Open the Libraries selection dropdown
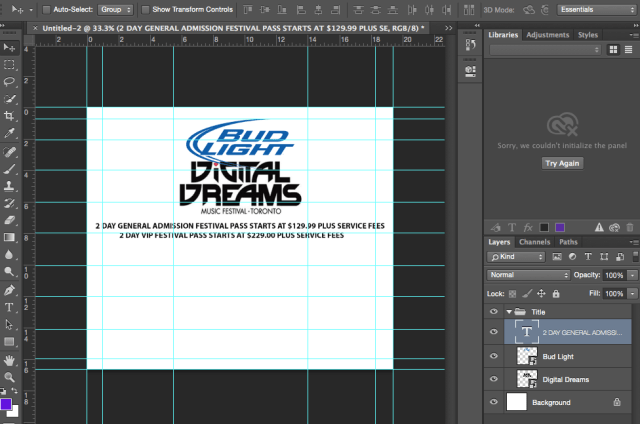 click(545, 50)
